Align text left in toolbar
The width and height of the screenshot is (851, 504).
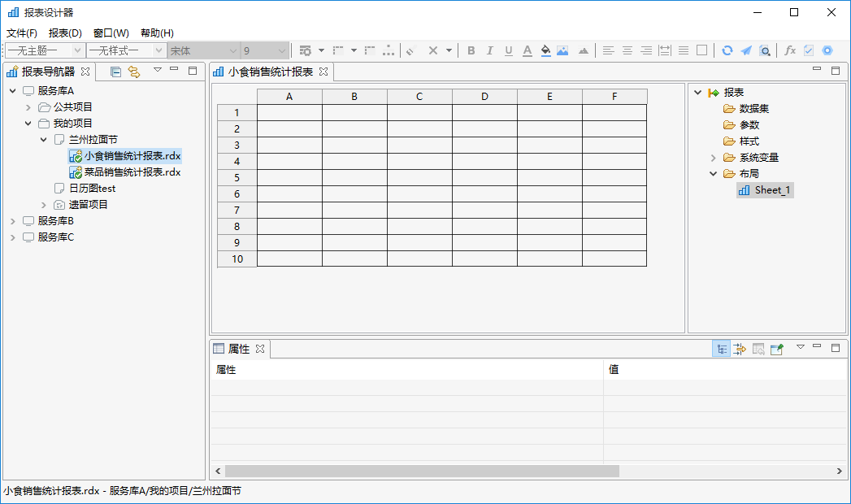click(x=609, y=50)
